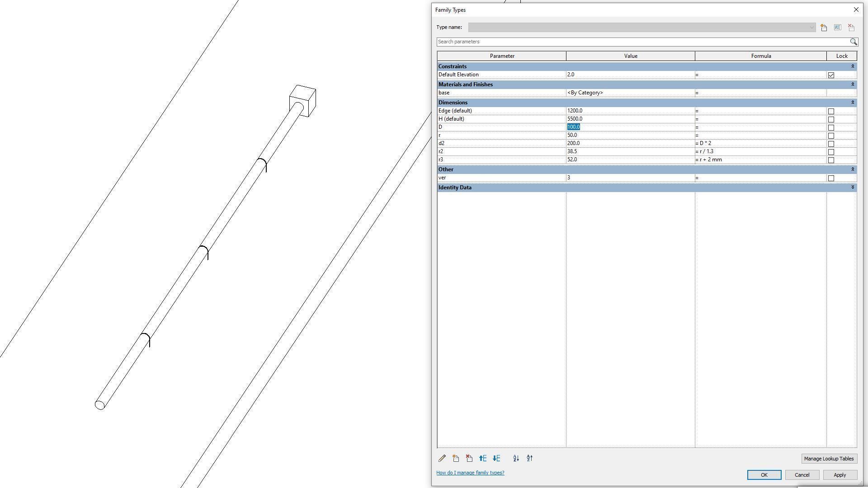
Task: Open the Type name dropdown
Action: [811, 28]
